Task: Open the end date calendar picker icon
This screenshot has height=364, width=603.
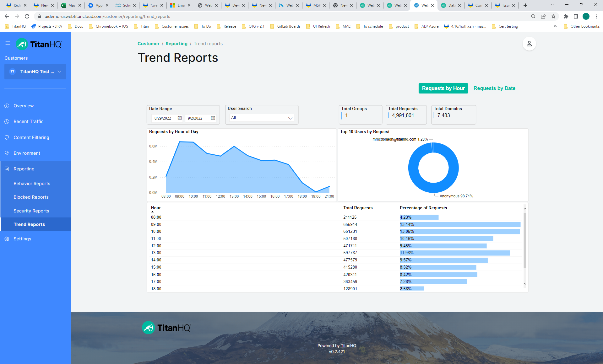Action: [213, 118]
